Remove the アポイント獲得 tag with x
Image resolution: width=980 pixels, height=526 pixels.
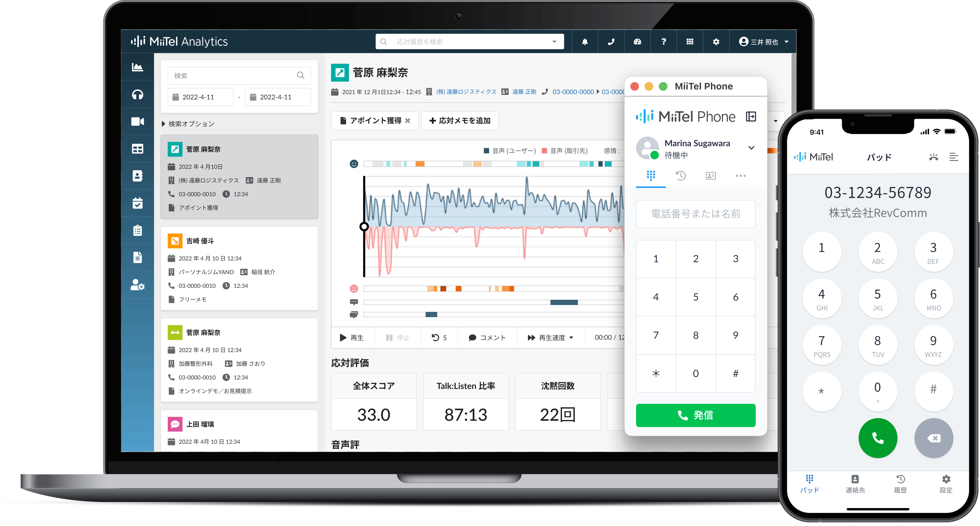pyautogui.click(x=408, y=120)
